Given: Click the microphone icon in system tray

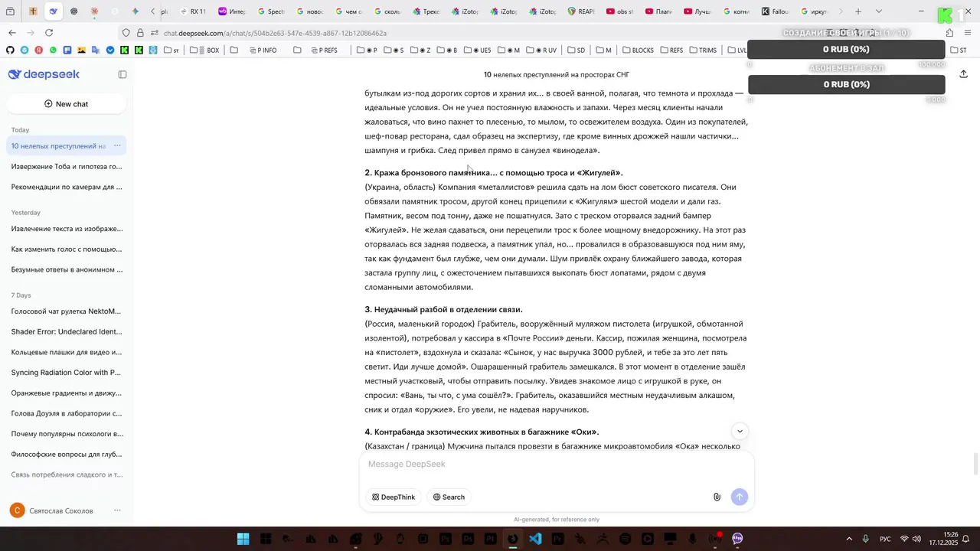Looking at the screenshot, I should point(866,539).
